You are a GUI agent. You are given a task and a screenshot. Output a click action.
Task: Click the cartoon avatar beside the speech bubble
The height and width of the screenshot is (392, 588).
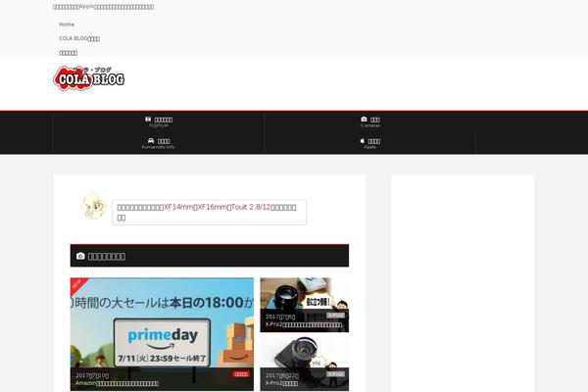(92, 206)
